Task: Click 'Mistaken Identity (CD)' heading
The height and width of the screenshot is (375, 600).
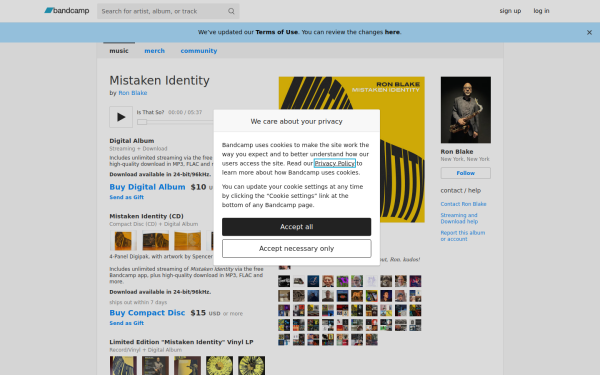Action: [147, 216]
